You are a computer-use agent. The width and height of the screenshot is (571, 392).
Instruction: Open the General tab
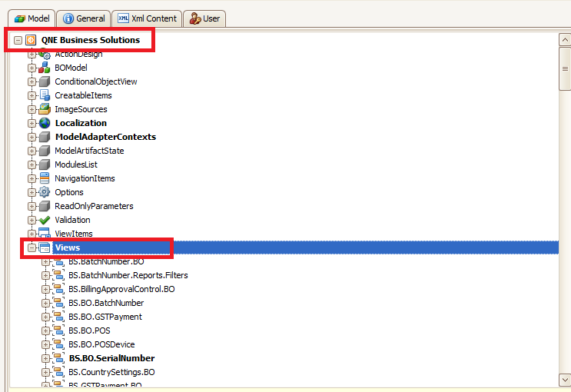(x=84, y=18)
